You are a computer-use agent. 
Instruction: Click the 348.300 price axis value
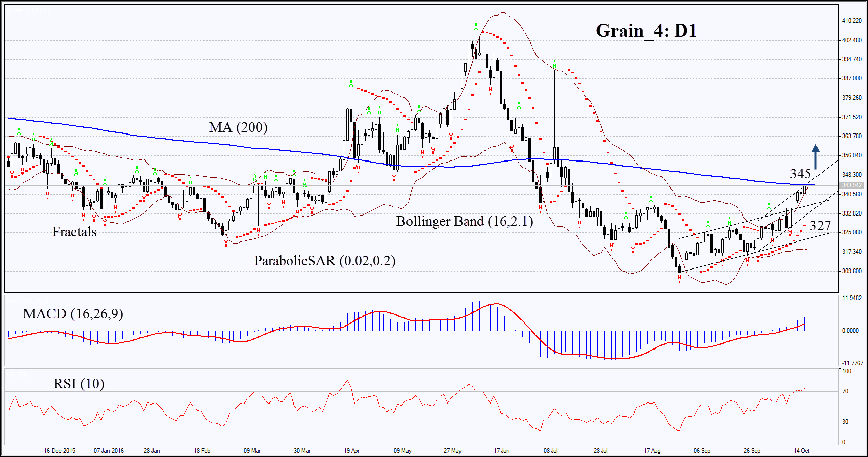[x=852, y=175]
